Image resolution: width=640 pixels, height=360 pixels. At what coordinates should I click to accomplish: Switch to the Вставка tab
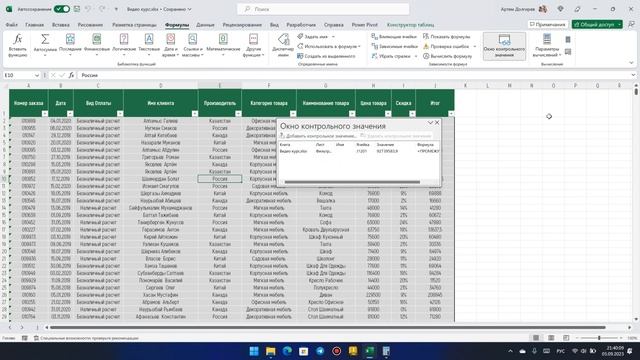(61, 25)
